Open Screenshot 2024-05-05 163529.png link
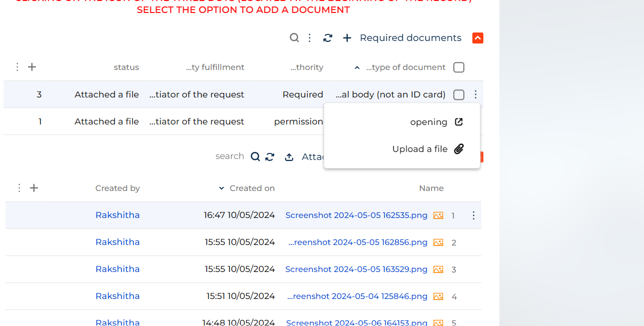This screenshot has width=644, height=326. coord(356,269)
